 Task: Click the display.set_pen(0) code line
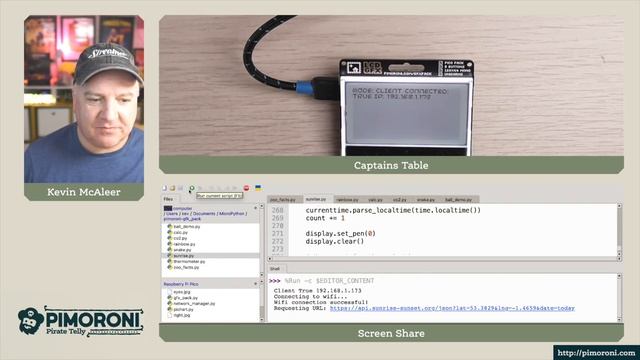[340, 233]
